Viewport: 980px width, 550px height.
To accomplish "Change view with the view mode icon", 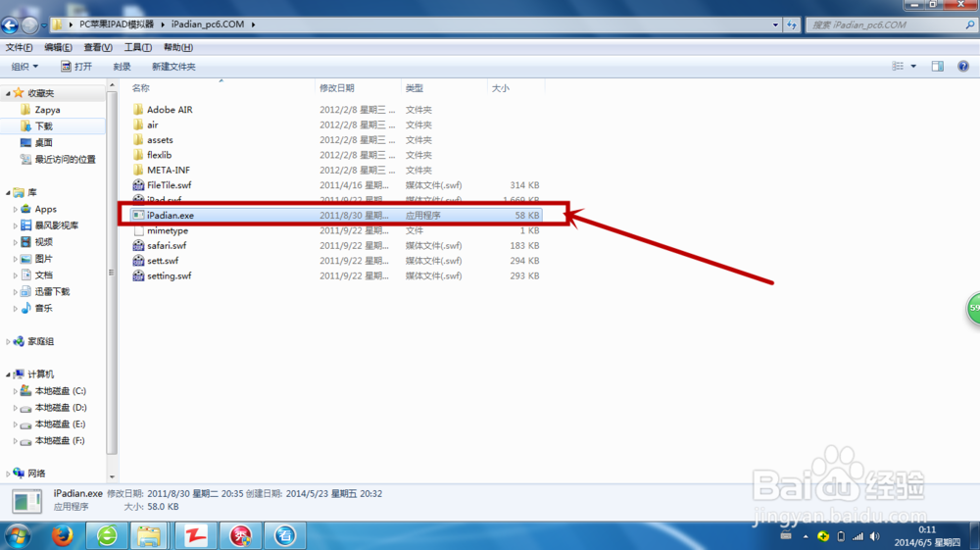I will (898, 67).
